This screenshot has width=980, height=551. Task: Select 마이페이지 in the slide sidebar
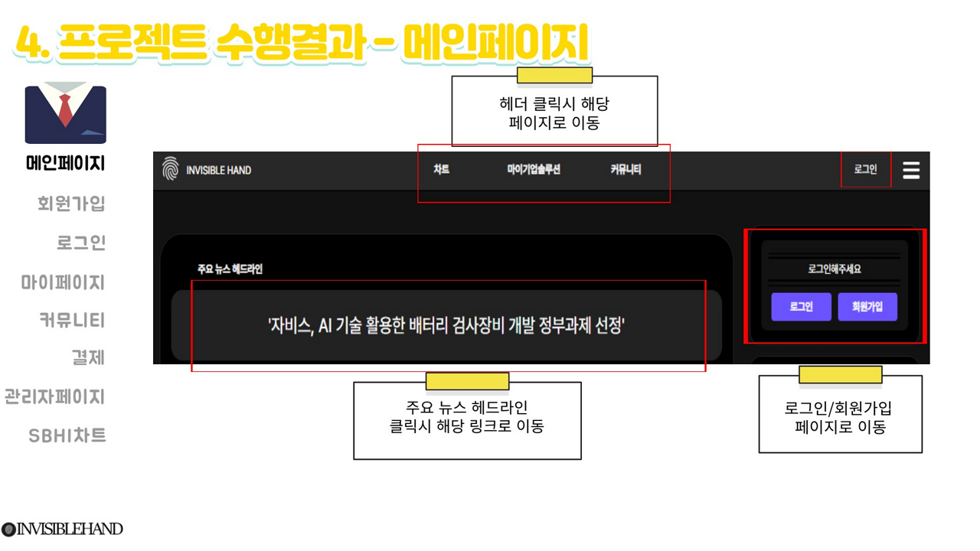pyautogui.click(x=63, y=283)
